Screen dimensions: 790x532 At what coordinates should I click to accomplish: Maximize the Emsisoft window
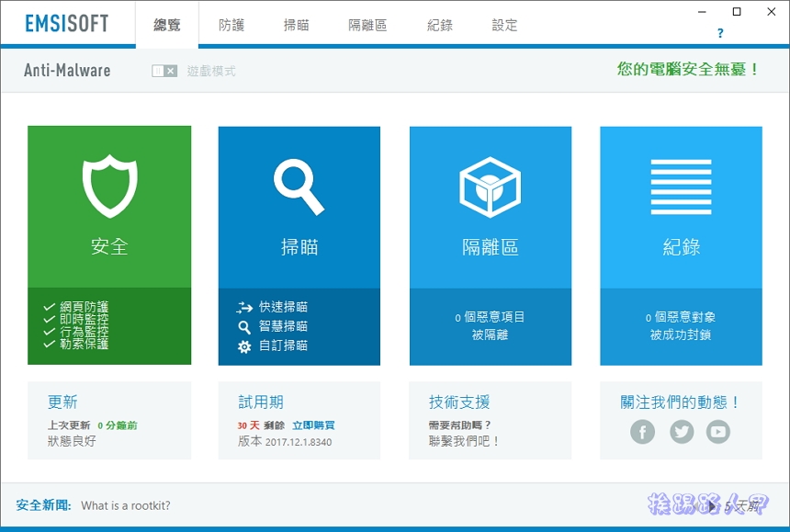point(737,12)
